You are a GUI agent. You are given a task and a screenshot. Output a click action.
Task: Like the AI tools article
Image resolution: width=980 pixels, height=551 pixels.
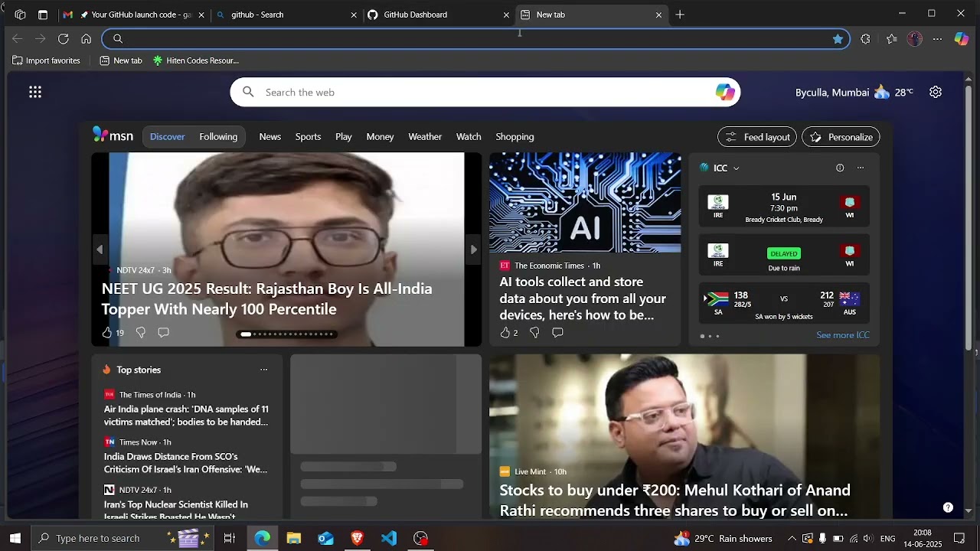pyautogui.click(x=505, y=332)
